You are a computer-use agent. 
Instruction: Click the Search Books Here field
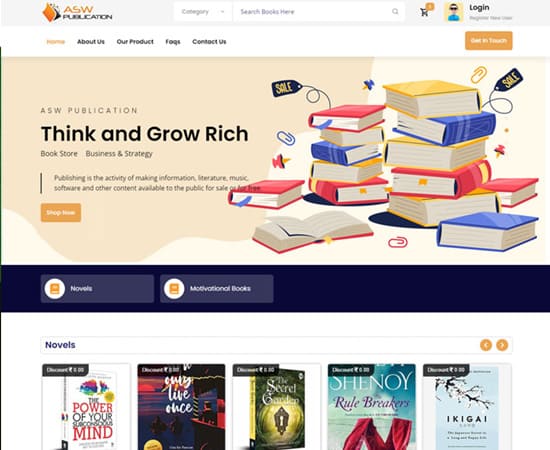[318, 12]
